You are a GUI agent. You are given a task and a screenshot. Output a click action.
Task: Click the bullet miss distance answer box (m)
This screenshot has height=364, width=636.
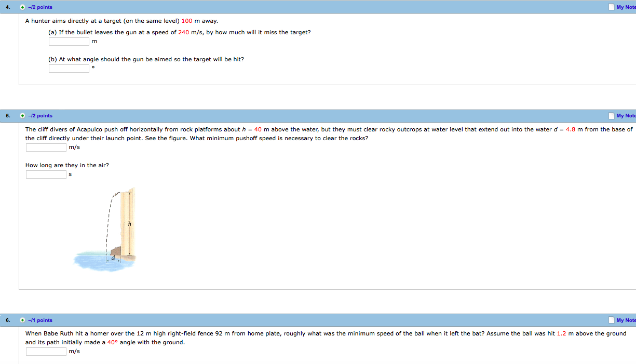pos(69,42)
